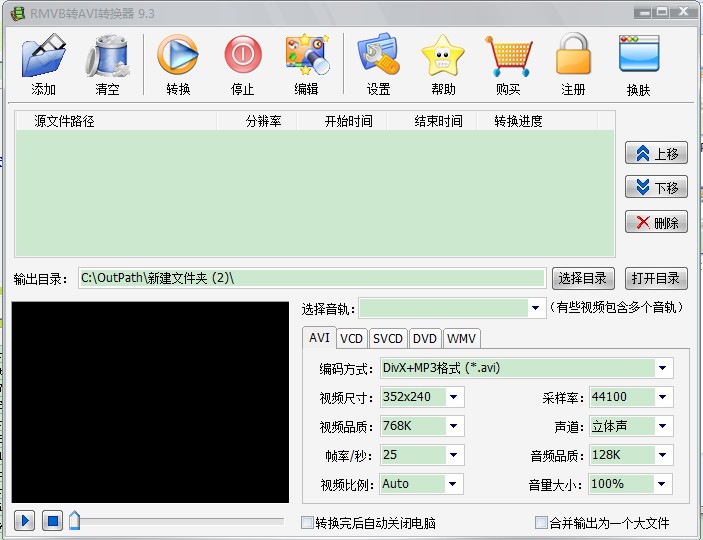
Task: Click the 注册 (Register) padlock icon
Action: [573, 54]
